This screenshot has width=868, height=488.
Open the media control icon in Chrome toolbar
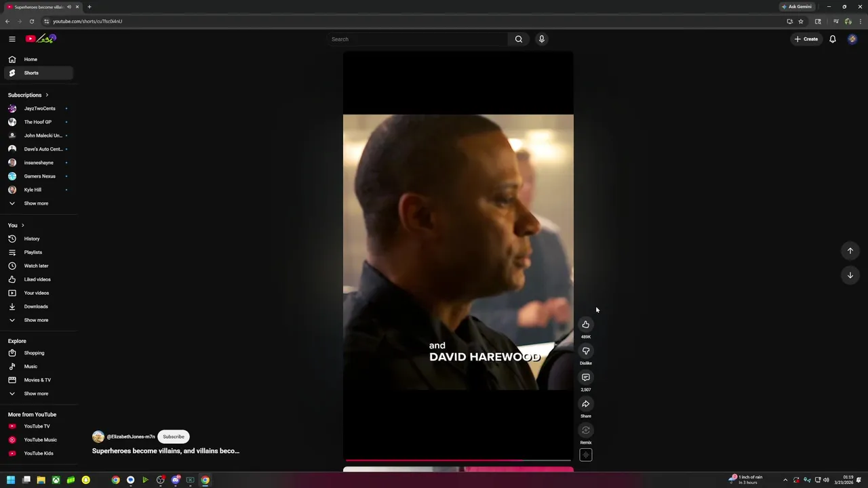[835, 21]
